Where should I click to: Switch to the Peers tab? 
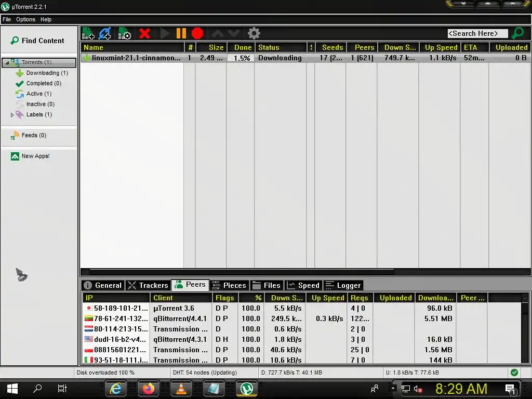(x=190, y=285)
